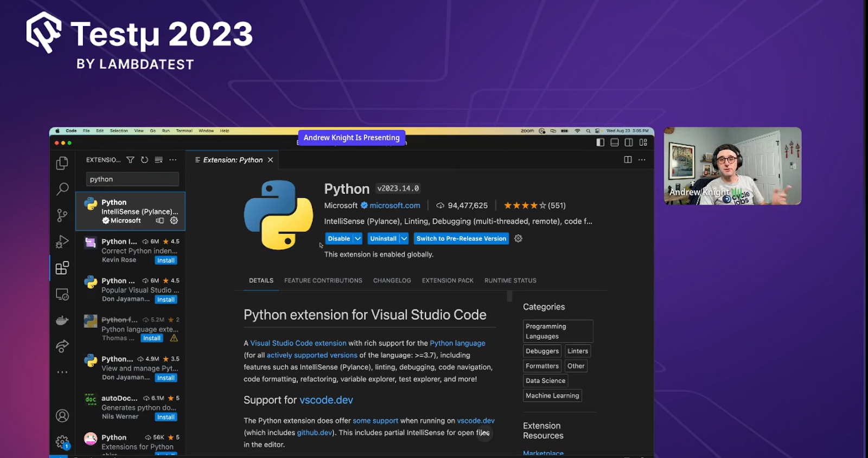
Task: Open extension settings gear beside Pre-Release button
Action: 518,238
